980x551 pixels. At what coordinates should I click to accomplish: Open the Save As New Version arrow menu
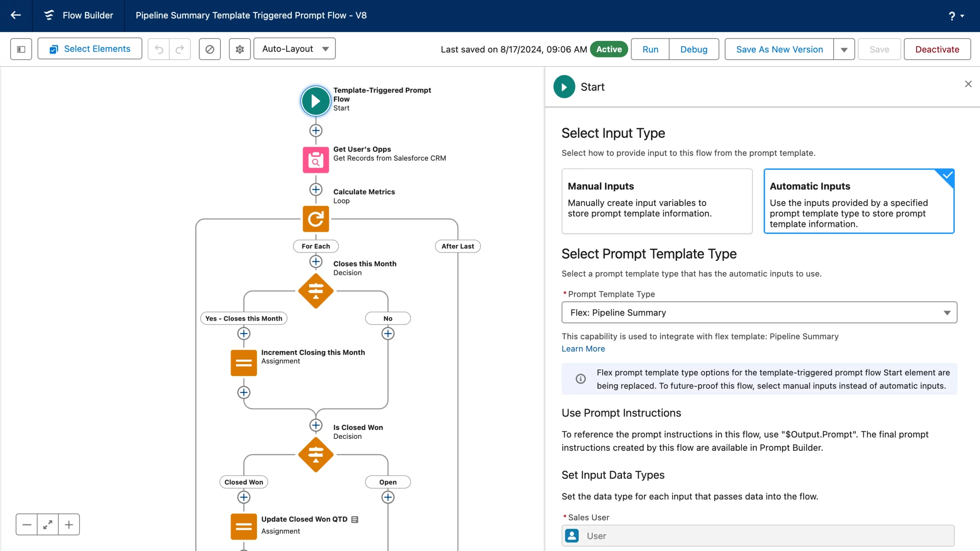point(844,49)
